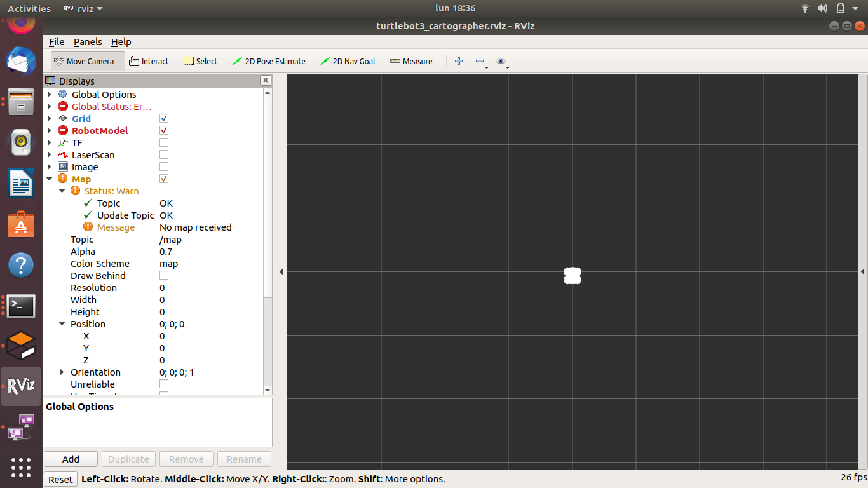Uncheck the Grid display checkbox
Screen dimensions: 868x488
(163, 118)
